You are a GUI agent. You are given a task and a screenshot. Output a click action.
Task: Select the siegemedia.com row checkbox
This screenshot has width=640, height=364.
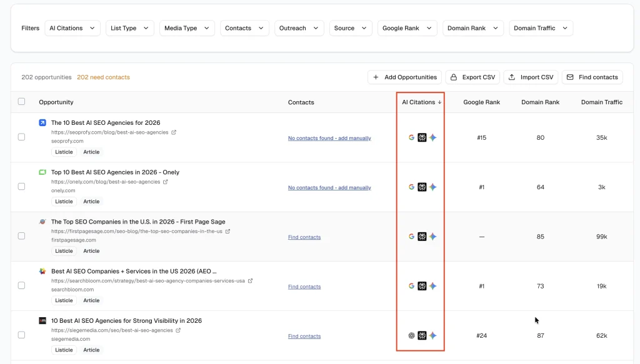22,335
